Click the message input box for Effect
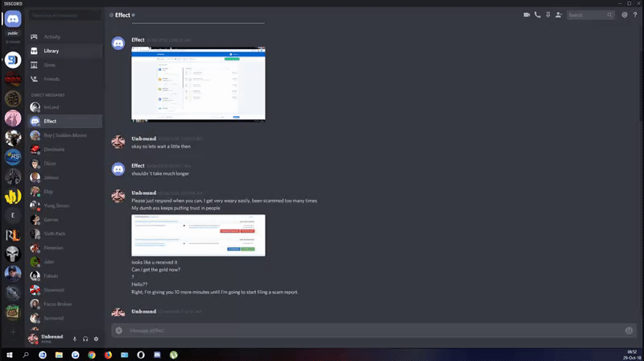Screen dimensions: 644x361 coord(374,330)
